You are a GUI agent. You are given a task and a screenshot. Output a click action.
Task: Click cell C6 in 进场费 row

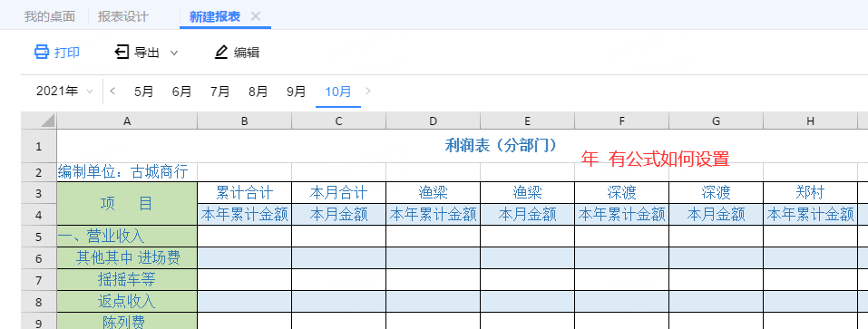(x=339, y=257)
